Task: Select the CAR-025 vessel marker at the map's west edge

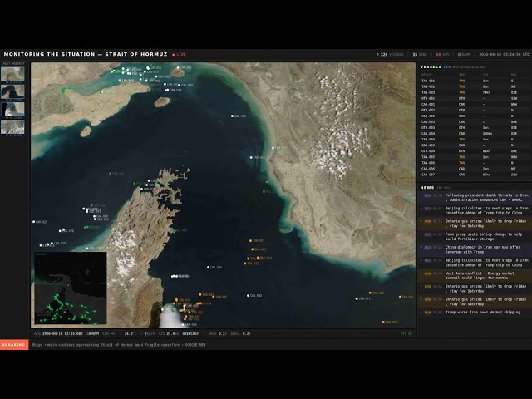Action: pos(33,222)
